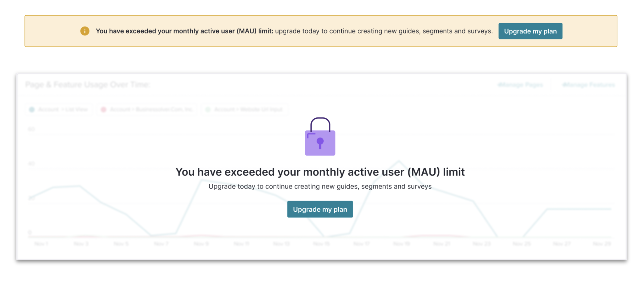
Task: Click the Upgrade today to continue subtitle
Action: pyautogui.click(x=320, y=186)
